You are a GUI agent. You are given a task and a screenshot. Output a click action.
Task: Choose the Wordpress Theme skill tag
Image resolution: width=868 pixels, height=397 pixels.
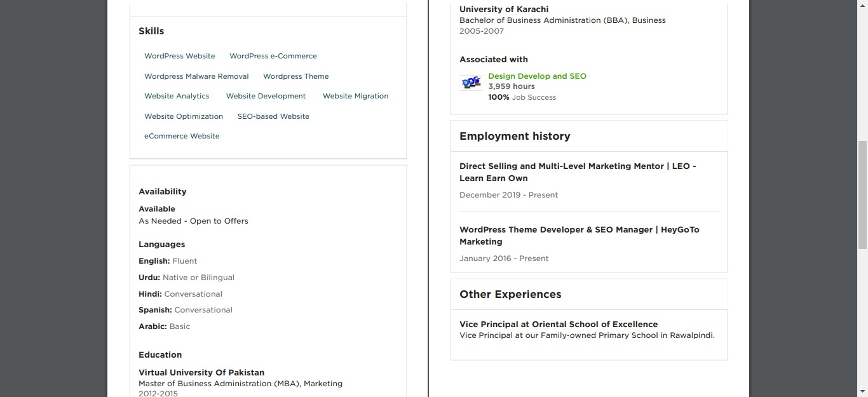[x=296, y=76]
